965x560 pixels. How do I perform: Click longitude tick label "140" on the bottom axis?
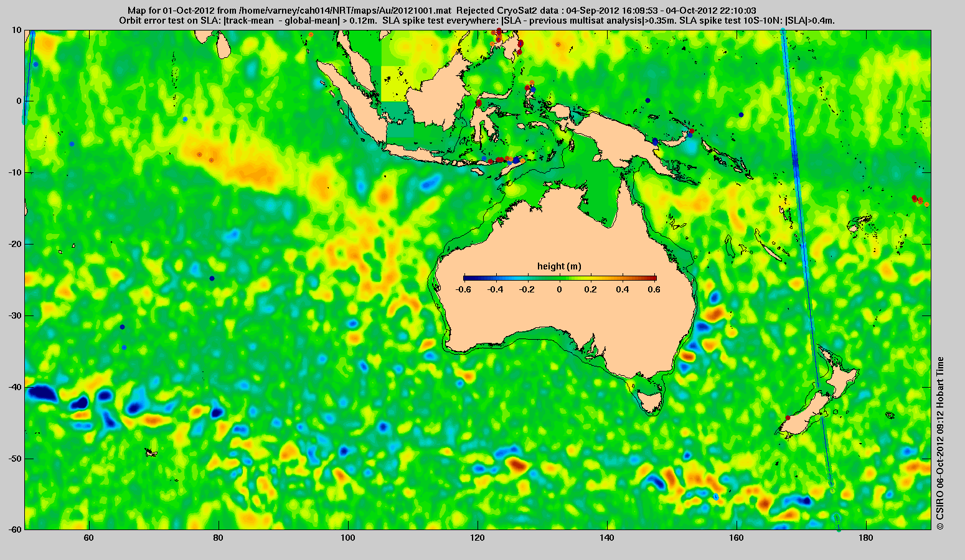[608, 537]
